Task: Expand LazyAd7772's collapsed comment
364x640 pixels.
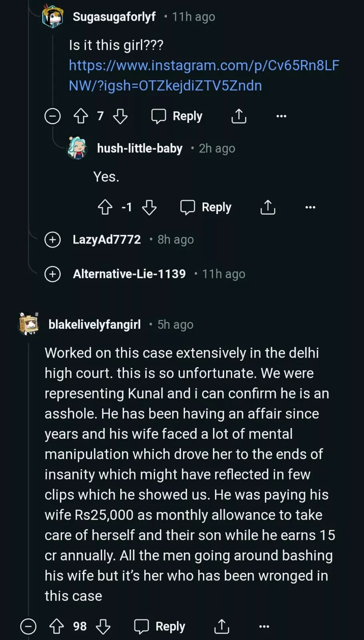Action: coord(52,240)
